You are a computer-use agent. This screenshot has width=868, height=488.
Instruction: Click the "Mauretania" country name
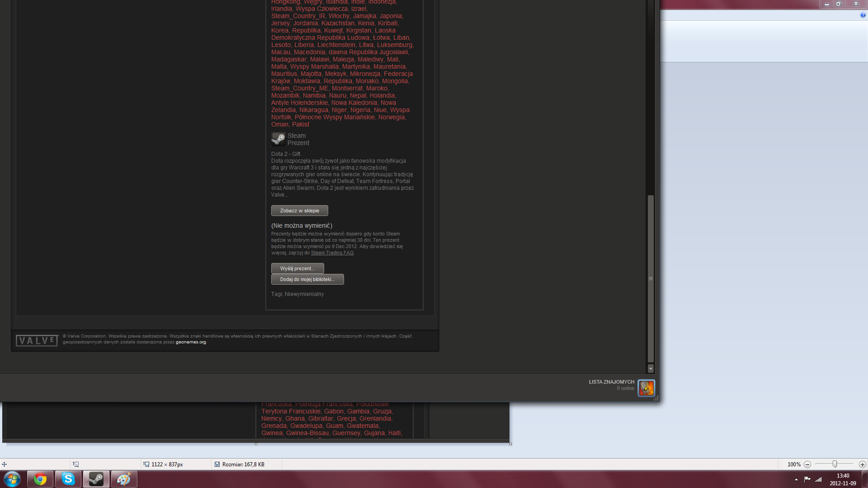pyautogui.click(x=390, y=67)
